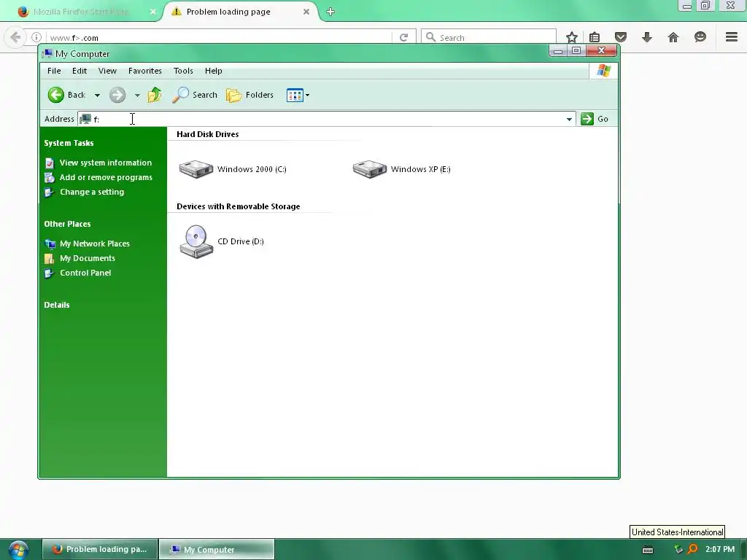Bookmark this page star icon in Firefox
The height and width of the screenshot is (560, 747).
coord(572,37)
